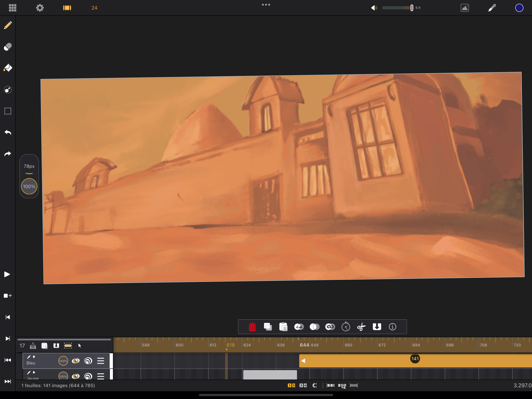Click the 24 frame rate button

pyautogui.click(x=94, y=8)
